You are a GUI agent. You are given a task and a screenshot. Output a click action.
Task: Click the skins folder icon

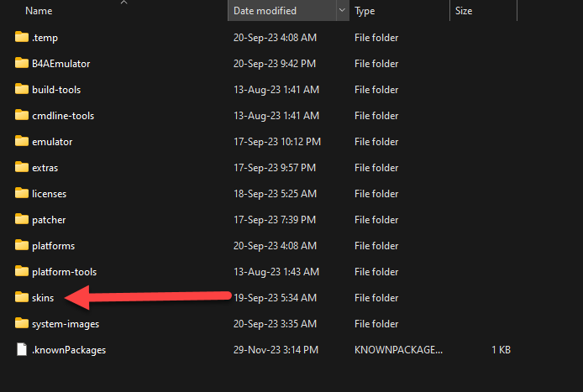click(x=22, y=297)
